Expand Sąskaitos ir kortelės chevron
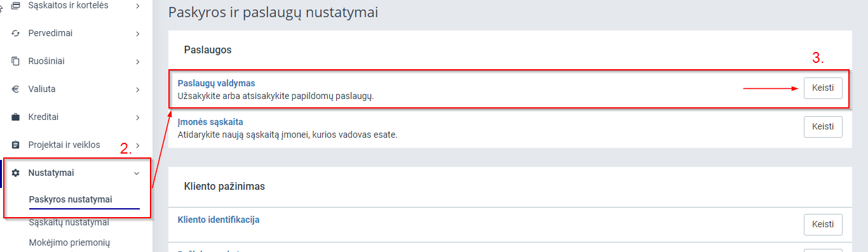 (137, 6)
